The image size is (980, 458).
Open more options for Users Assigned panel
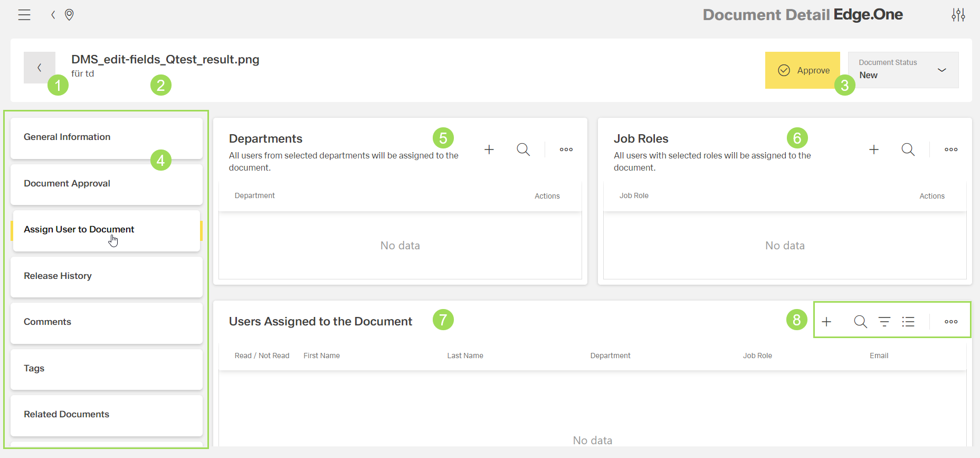click(951, 322)
